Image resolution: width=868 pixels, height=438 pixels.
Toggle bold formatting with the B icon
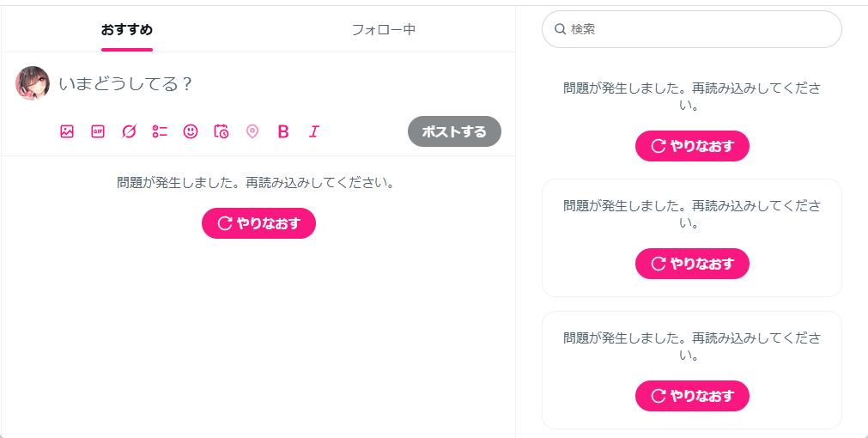point(283,131)
